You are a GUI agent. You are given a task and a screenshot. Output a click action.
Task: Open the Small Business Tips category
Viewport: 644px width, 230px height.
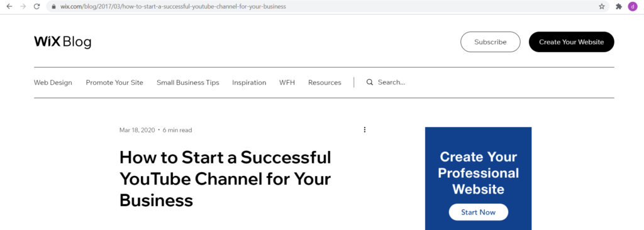click(187, 82)
